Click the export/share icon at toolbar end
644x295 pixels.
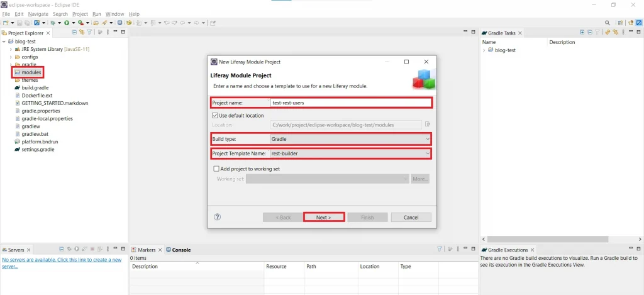(x=213, y=23)
